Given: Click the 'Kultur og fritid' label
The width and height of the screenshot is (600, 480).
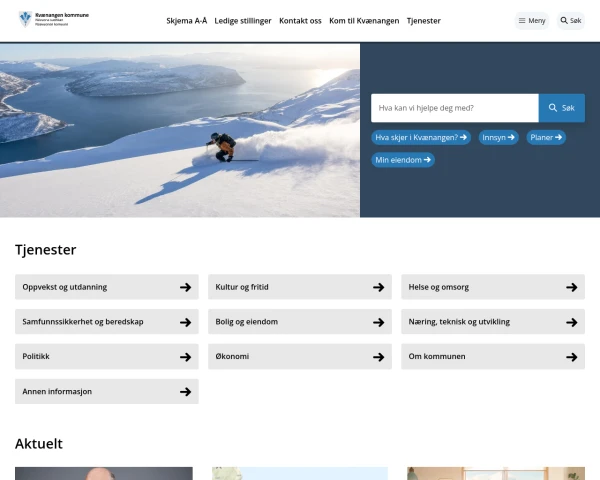Looking at the screenshot, I should [242, 287].
